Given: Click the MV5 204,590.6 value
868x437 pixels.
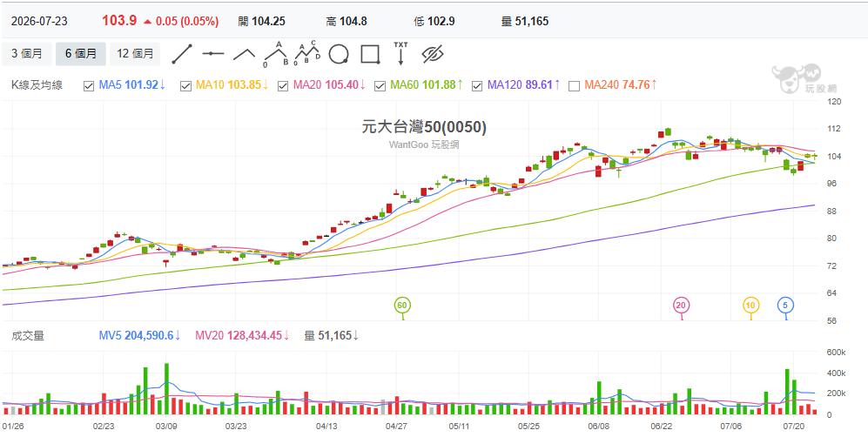Looking at the screenshot, I should [140, 335].
